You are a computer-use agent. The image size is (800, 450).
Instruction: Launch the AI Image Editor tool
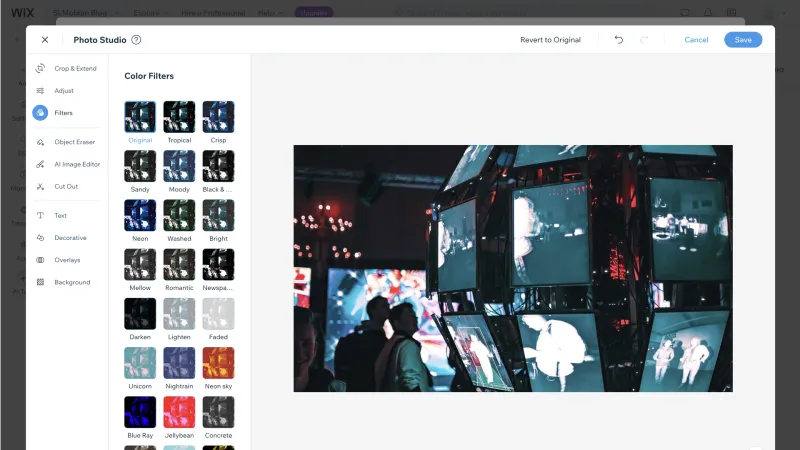click(x=68, y=164)
